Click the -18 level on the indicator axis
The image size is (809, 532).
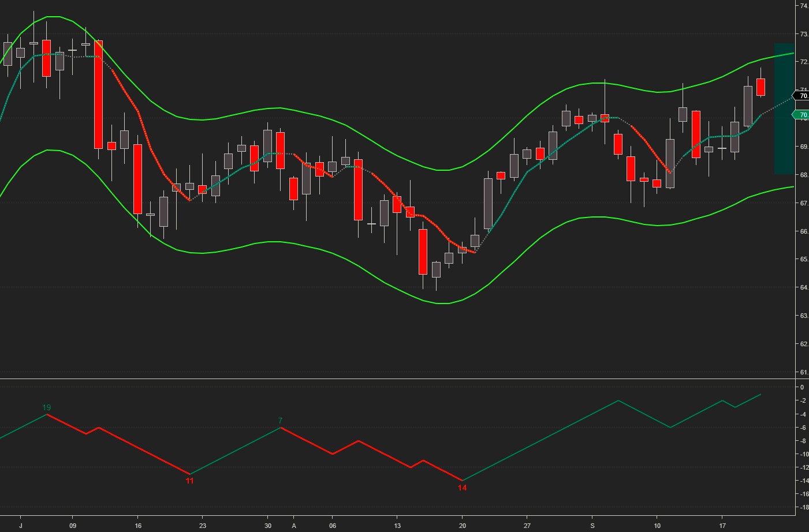[x=803, y=507]
